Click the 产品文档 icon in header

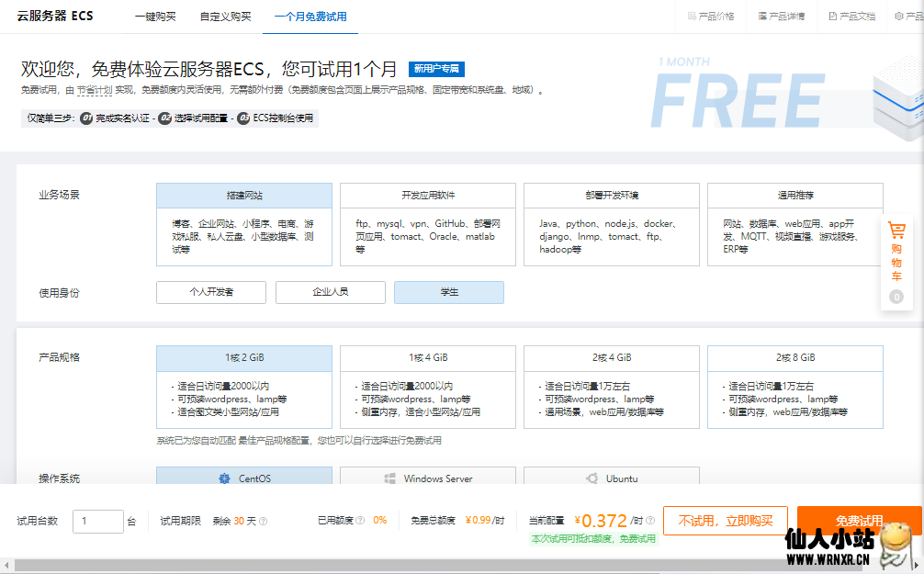(833, 16)
